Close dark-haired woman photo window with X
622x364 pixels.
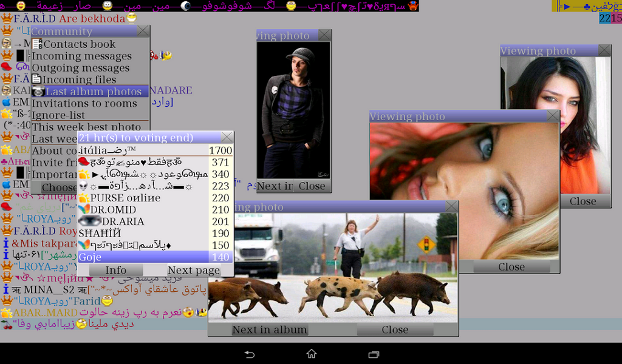(x=604, y=50)
